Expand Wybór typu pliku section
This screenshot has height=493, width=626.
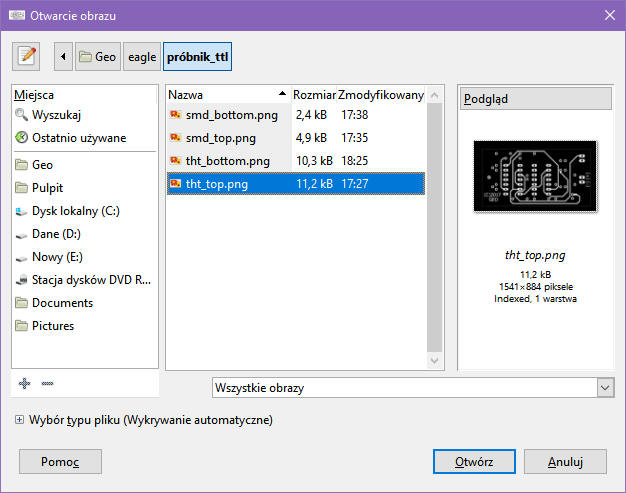click(20, 420)
